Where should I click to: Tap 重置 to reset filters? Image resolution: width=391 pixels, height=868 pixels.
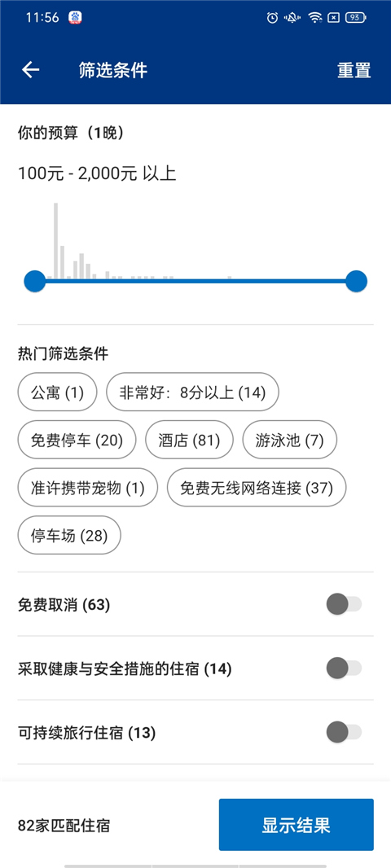click(x=354, y=70)
